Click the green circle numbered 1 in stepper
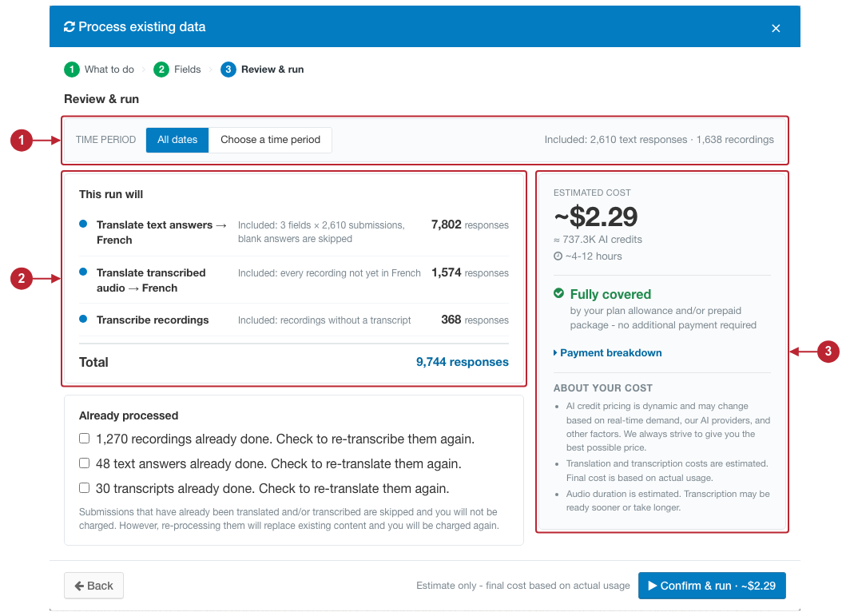The width and height of the screenshot is (850, 616). coord(72,70)
